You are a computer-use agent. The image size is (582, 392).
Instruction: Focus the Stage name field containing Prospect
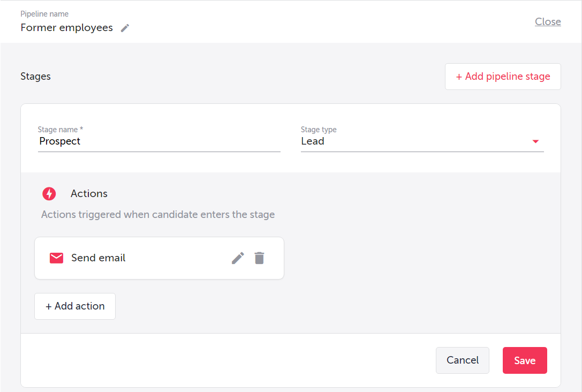click(x=158, y=141)
